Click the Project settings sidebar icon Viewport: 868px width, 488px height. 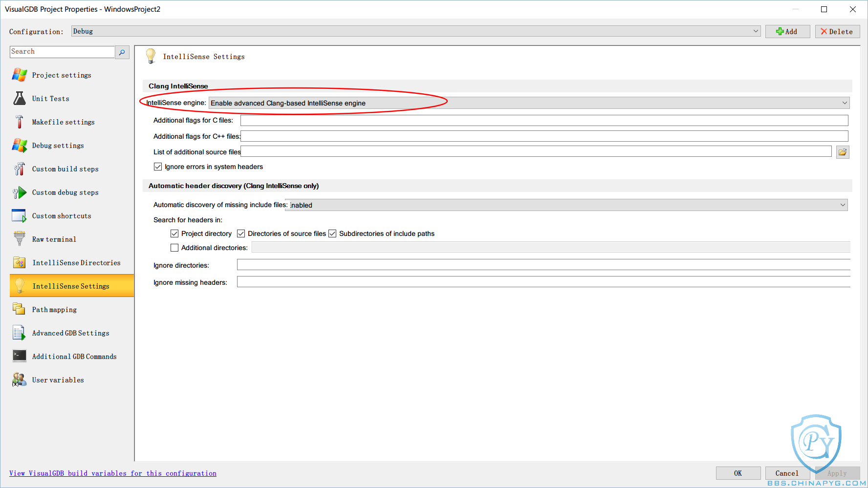pyautogui.click(x=20, y=75)
